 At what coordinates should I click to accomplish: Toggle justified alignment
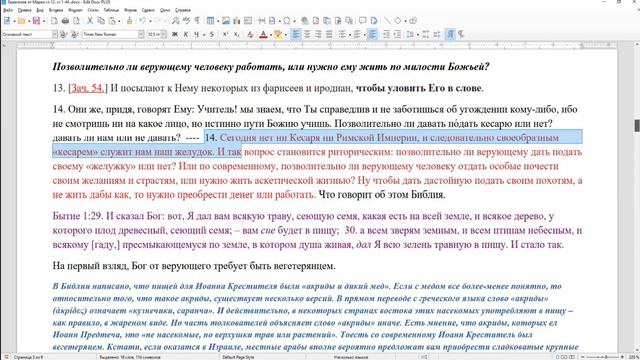point(329,35)
